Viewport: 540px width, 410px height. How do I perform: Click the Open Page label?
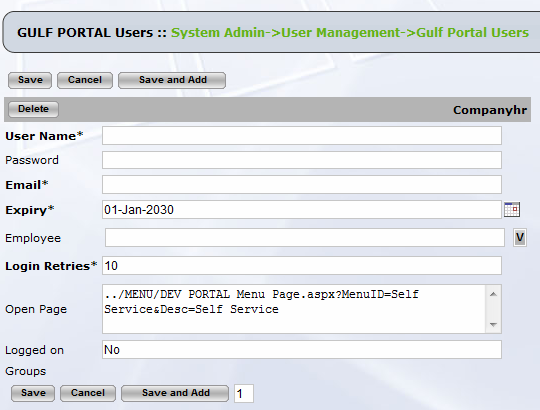coord(36,309)
